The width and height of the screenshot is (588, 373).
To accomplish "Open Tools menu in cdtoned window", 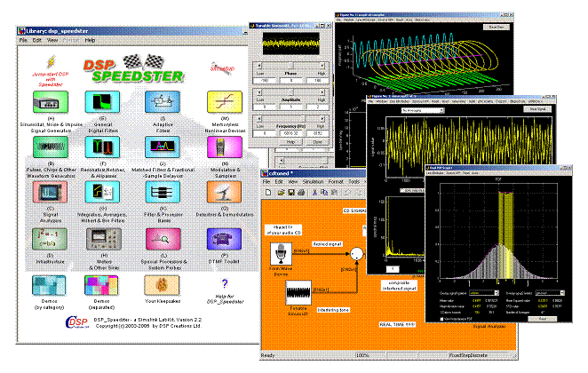I will 354,181.
